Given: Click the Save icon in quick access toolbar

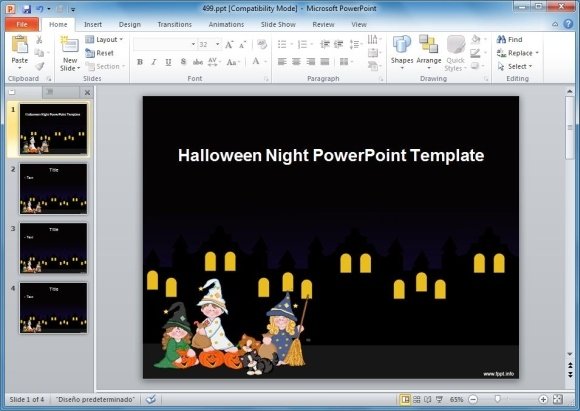Looking at the screenshot, I should coord(26,9).
